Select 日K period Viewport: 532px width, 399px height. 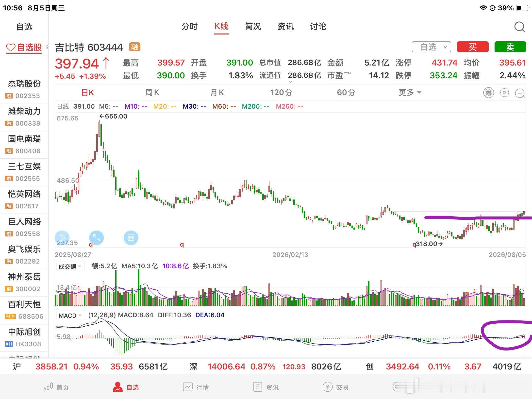click(x=88, y=93)
